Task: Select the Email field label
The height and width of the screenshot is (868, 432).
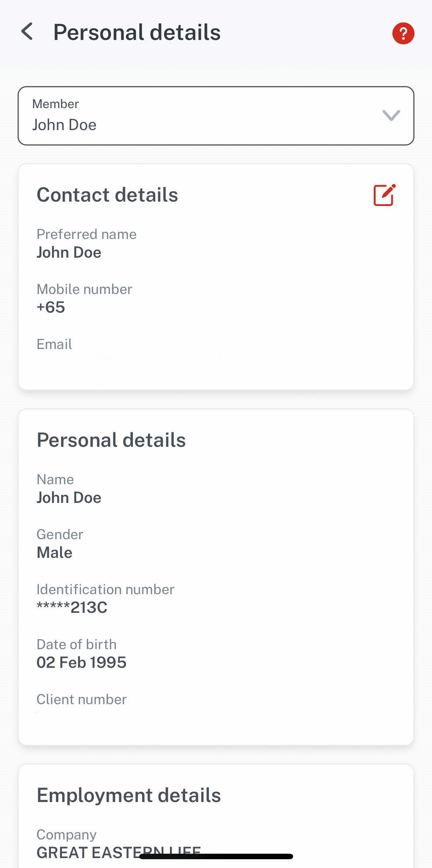Action: pyautogui.click(x=54, y=344)
